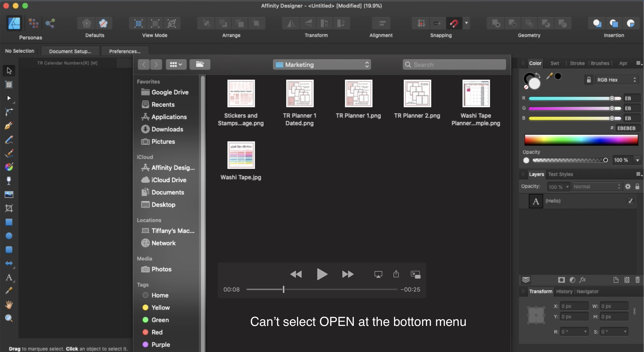Image resolution: width=644 pixels, height=352 pixels.
Task: Select the Pen tool in the toolbar
Action: 9,125
